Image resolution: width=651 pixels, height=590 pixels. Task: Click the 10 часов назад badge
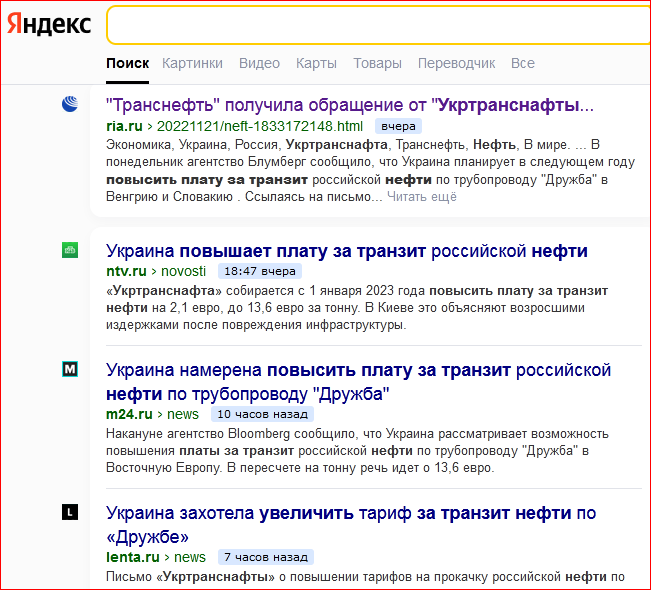(262, 414)
